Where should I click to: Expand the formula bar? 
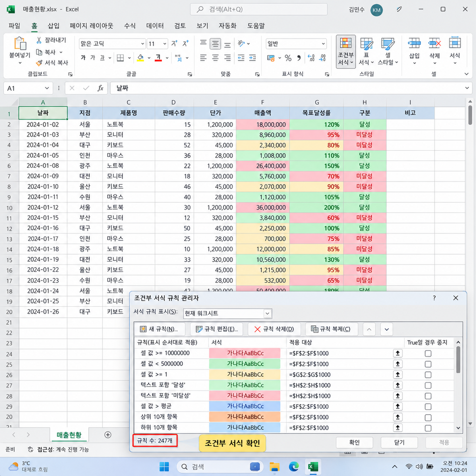pos(467,88)
